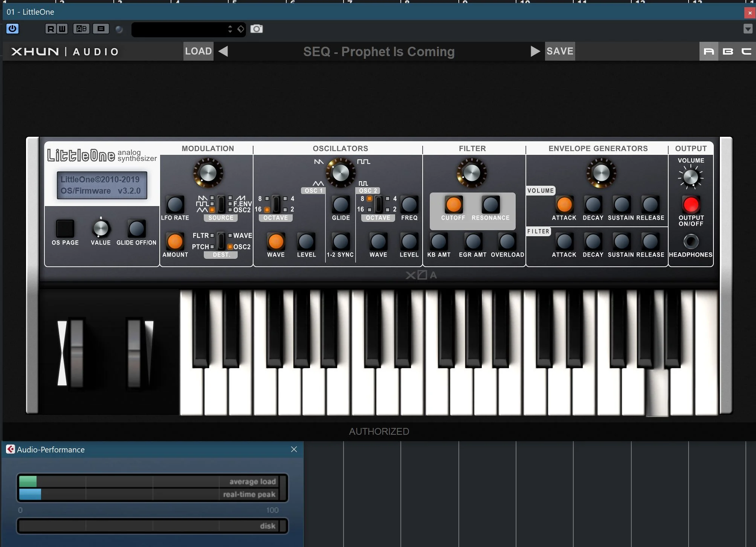Switch A/B comparison setting icon
The width and height of the screenshot is (756, 547).
pyautogui.click(x=81, y=29)
